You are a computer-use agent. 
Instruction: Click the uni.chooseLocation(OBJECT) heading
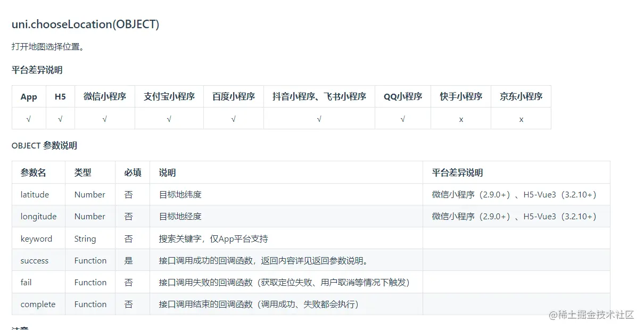85,24
